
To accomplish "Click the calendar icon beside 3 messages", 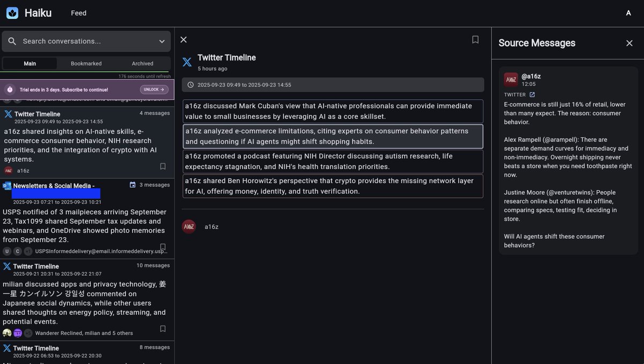I will coord(133,185).
